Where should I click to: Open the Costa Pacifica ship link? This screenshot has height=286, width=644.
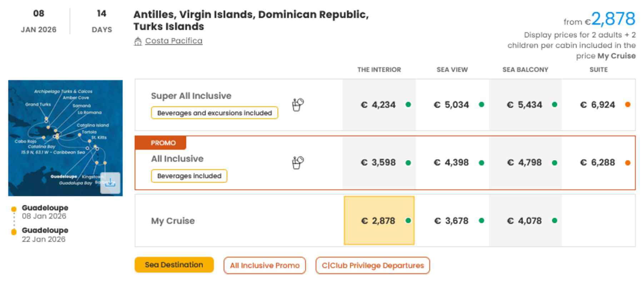[174, 41]
